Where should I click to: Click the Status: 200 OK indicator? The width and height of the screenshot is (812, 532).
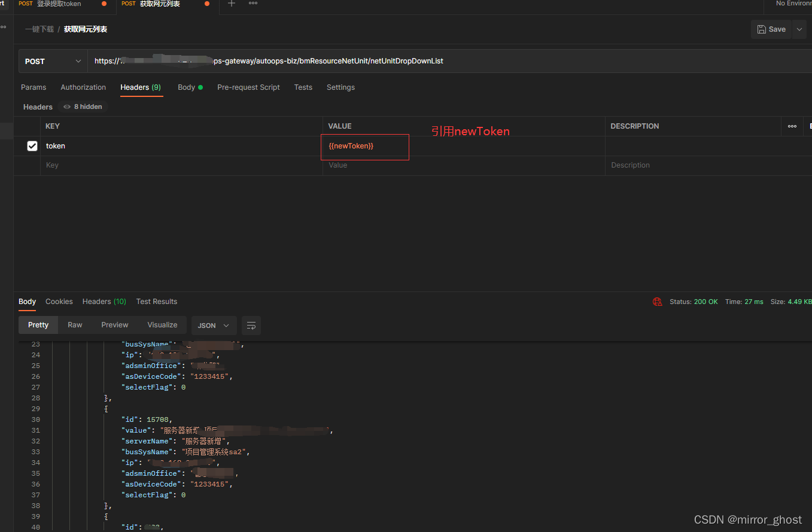[x=694, y=302]
